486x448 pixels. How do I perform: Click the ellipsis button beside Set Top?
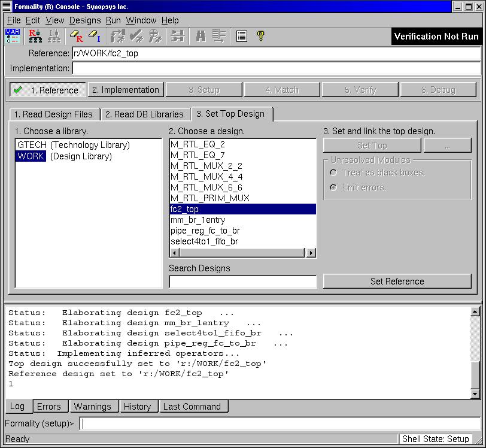click(447, 145)
